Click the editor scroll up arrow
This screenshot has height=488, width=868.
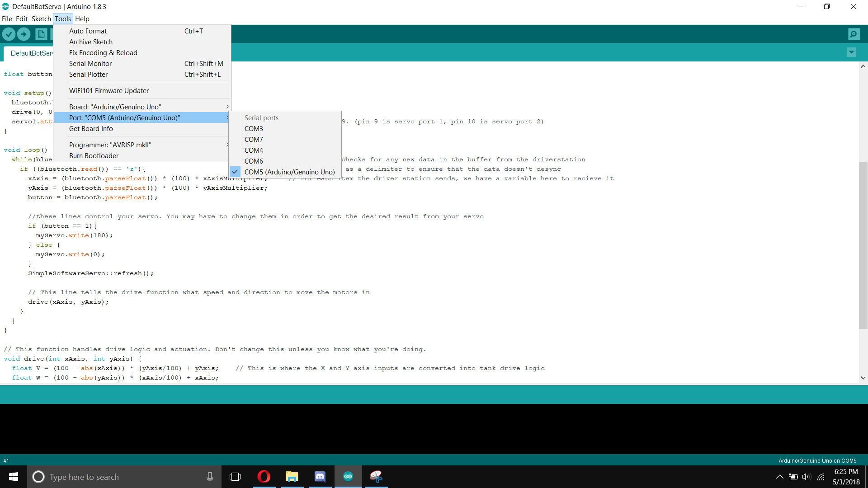pyautogui.click(x=863, y=66)
